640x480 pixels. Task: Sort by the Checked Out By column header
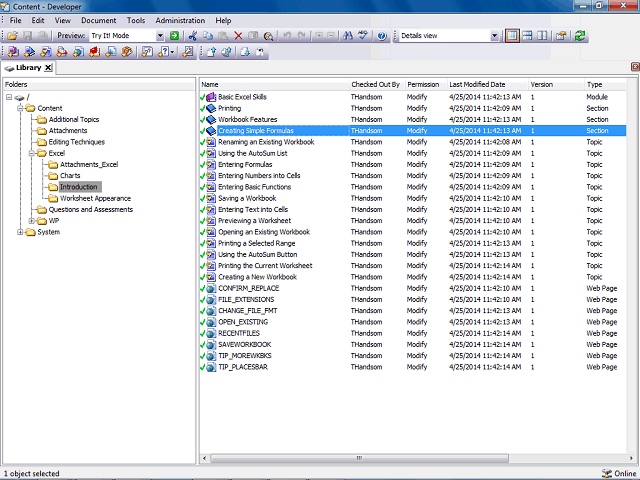[x=377, y=84]
